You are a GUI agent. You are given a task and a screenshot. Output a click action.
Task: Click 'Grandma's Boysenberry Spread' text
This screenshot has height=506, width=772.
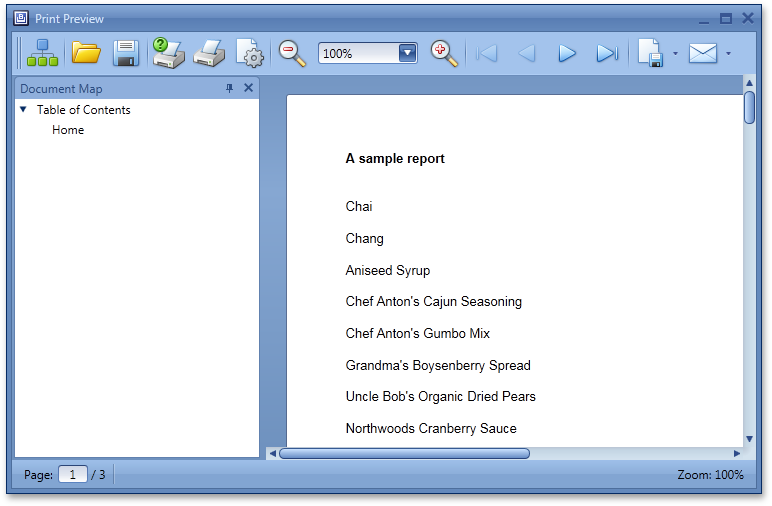point(438,366)
